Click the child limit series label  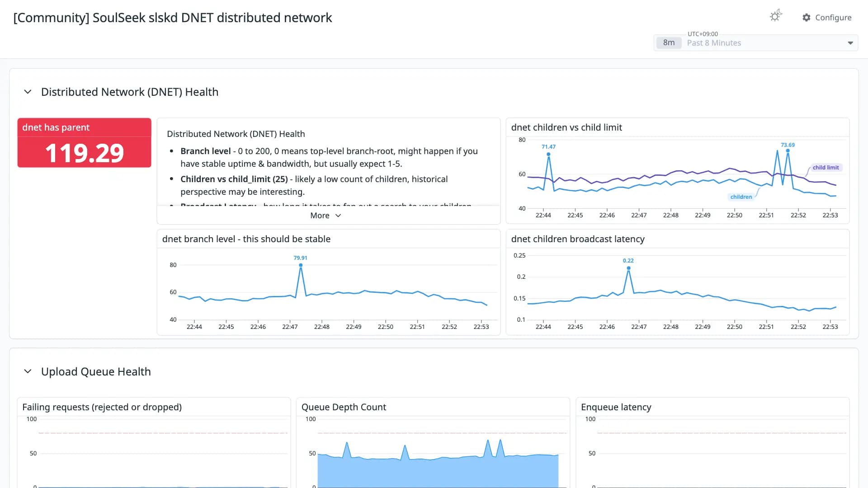tap(826, 168)
